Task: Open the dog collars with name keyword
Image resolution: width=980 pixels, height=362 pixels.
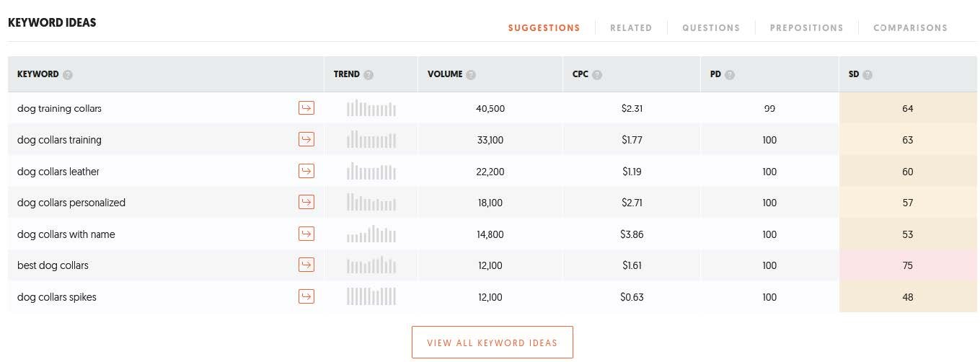Action: (66, 234)
